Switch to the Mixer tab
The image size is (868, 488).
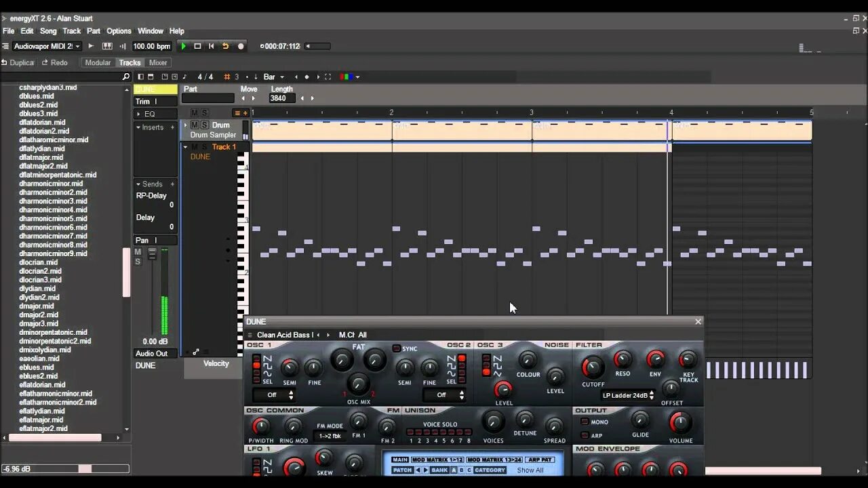coord(157,62)
